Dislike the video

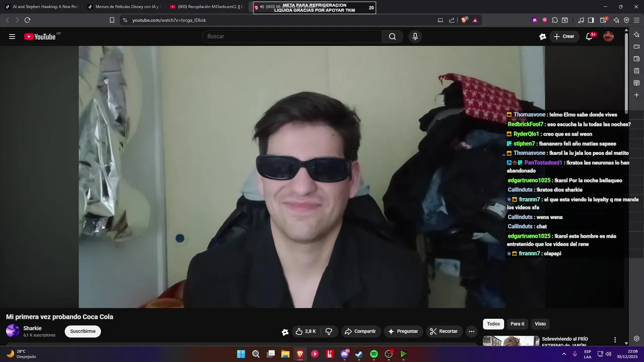(x=329, y=331)
